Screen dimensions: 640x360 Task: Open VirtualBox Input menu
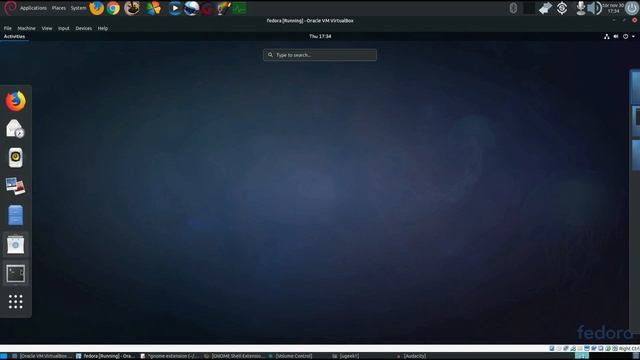pyautogui.click(x=64, y=28)
